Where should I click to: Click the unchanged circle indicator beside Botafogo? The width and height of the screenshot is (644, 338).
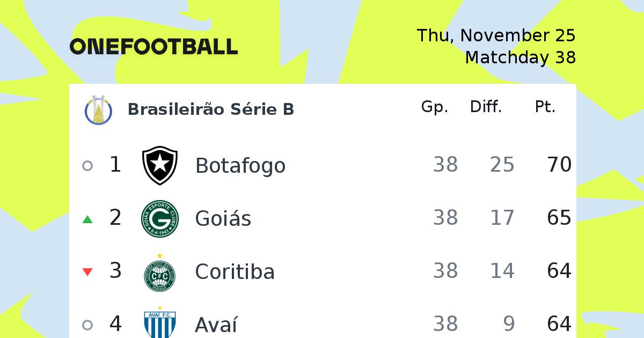[x=87, y=166]
